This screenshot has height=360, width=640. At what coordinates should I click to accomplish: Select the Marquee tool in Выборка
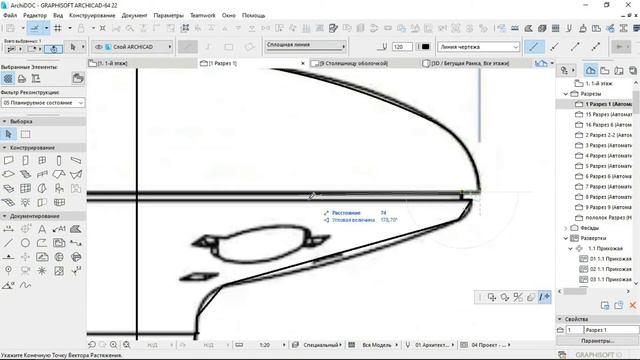(25, 134)
